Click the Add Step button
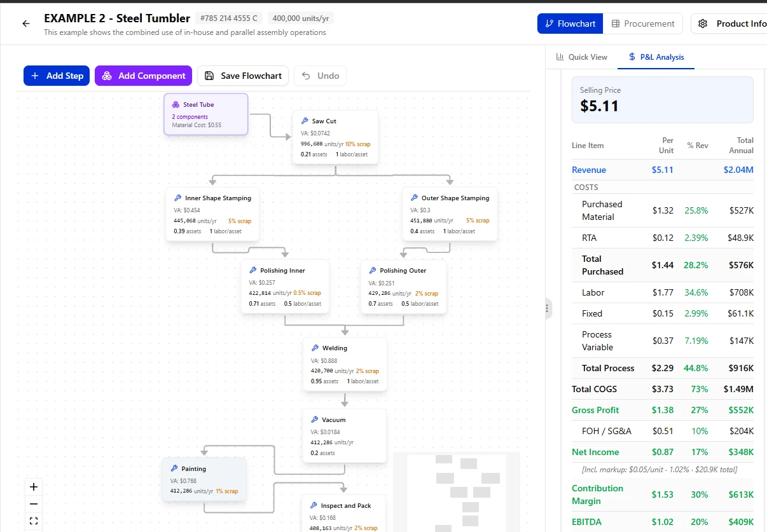 tap(57, 76)
